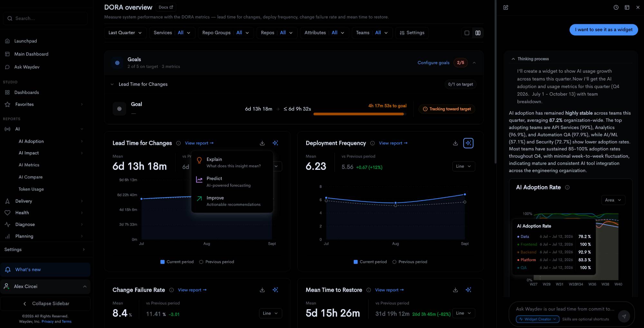Toggle Current period legend in Deployment Frequency chart
This screenshot has height=328, width=644.
tap(370, 262)
